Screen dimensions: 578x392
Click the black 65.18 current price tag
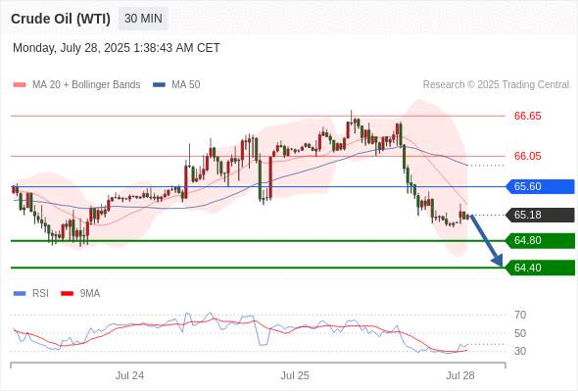pos(540,215)
